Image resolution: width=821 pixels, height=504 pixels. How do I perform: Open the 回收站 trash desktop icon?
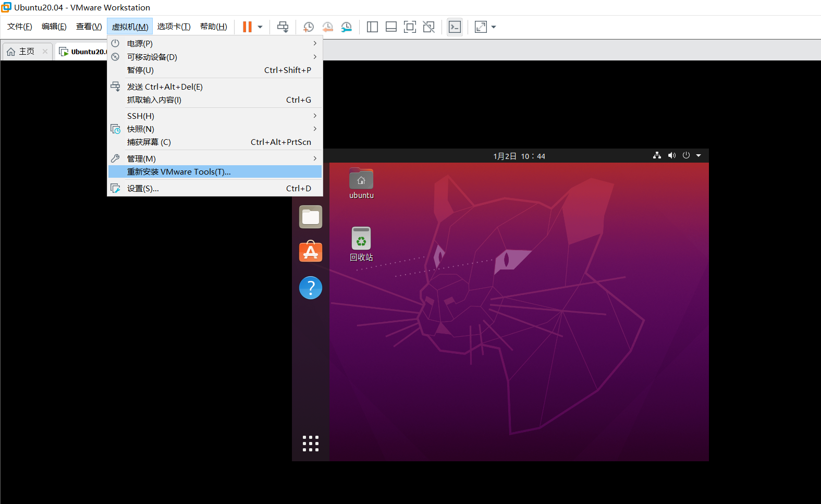click(361, 244)
